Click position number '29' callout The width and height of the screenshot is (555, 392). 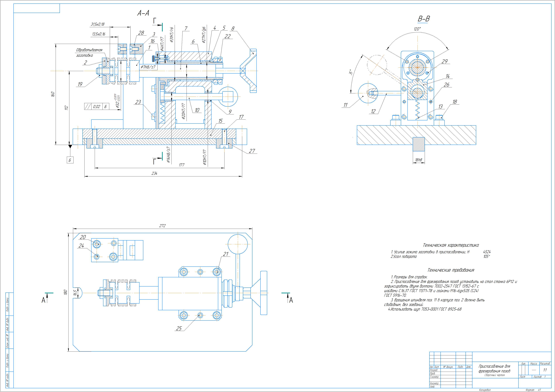(x=445, y=61)
